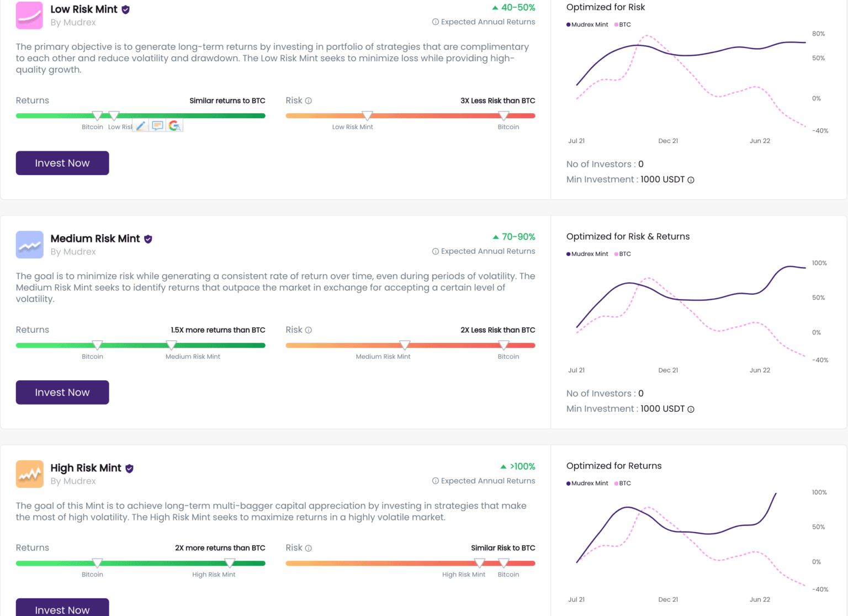The image size is (848, 616).
Task: Click the comment note icon in popup toolbar
Action: click(157, 126)
